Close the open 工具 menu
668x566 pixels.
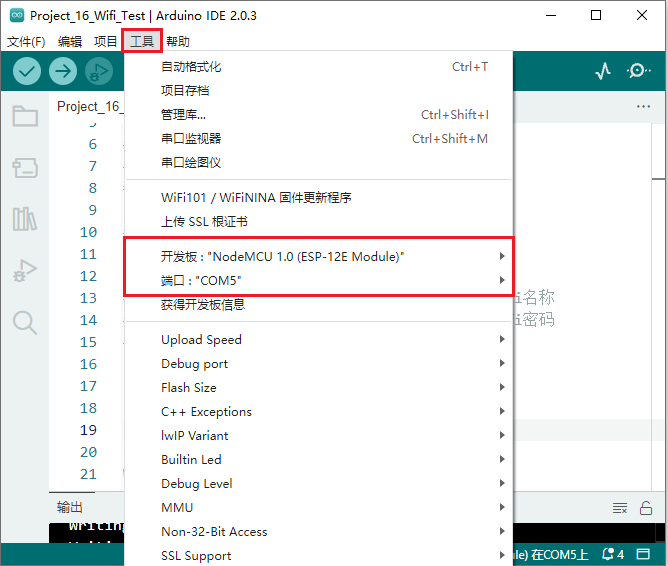(142, 41)
